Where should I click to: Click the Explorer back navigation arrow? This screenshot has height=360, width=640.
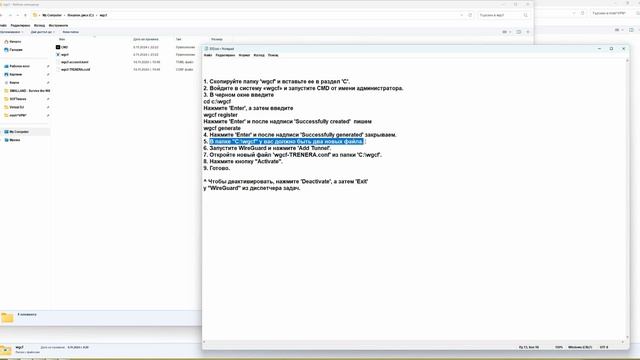(x=2, y=15)
